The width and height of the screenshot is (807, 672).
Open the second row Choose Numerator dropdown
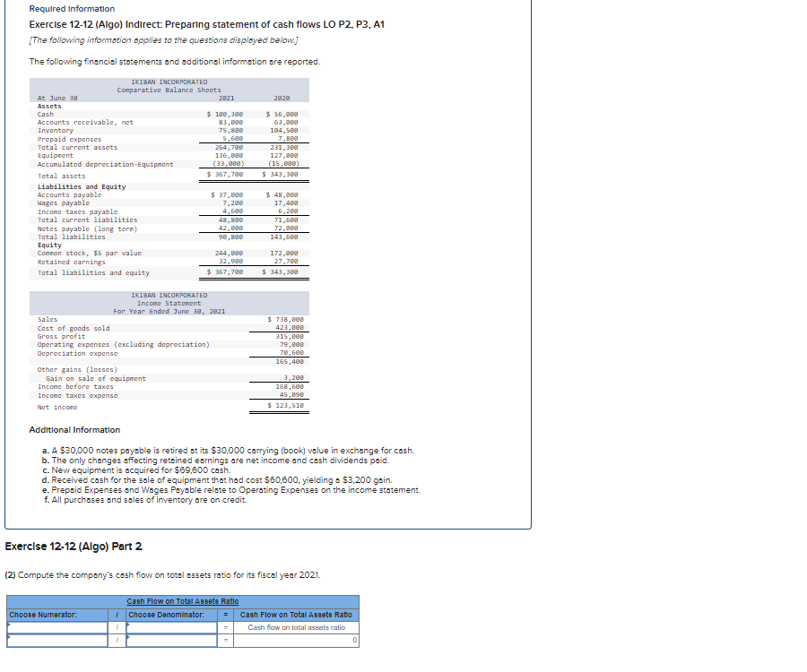point(58,642)
